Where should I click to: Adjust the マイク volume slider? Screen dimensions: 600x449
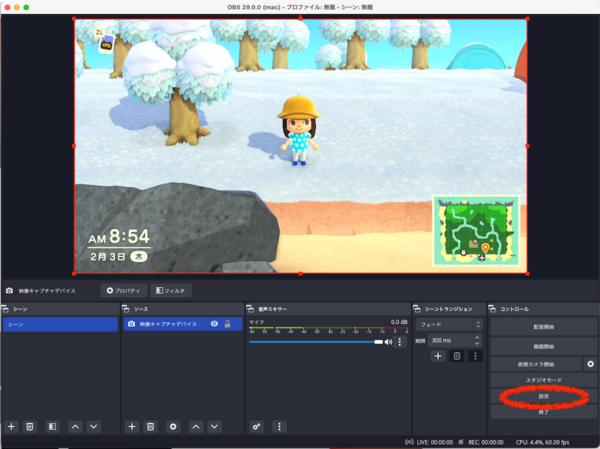point(316,342)
